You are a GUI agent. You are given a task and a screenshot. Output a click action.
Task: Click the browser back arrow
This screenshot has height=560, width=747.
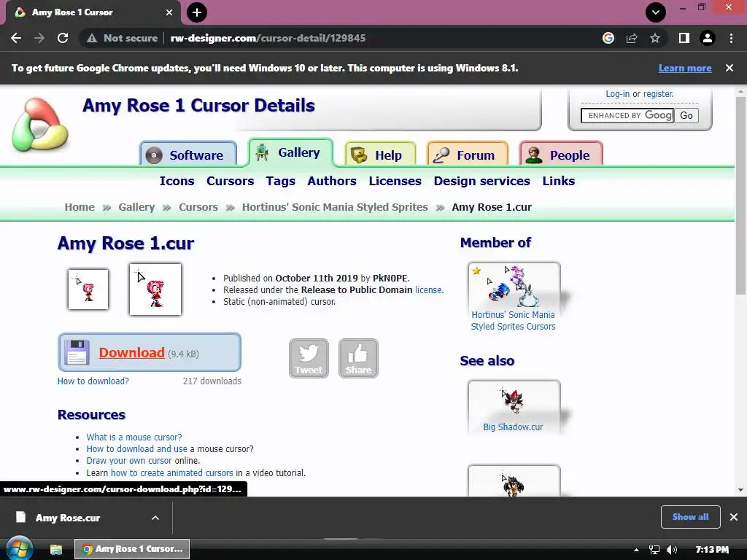pos(16,38)
